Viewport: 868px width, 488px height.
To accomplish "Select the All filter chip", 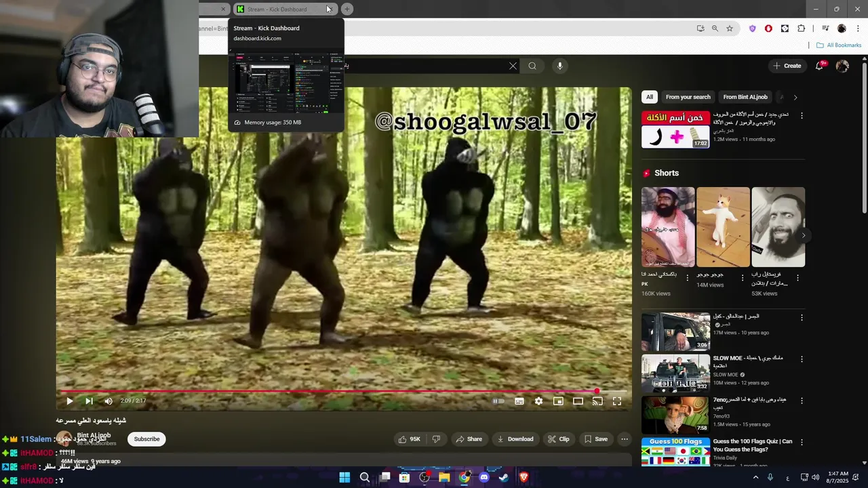I will 650,97.
